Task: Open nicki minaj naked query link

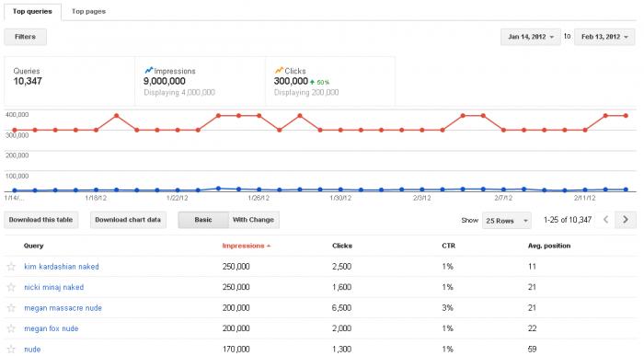Action: [53, 287]
